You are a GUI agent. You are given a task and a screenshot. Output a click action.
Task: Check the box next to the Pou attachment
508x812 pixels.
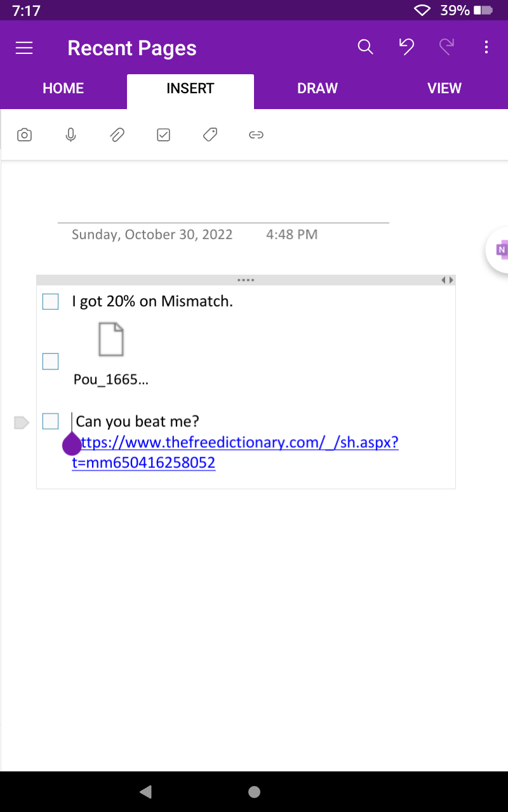click(x=50, y=361)
